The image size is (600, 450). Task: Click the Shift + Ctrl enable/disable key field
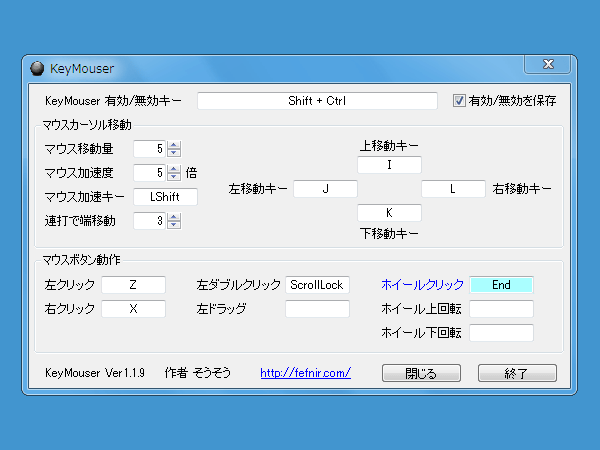point(317,101)
